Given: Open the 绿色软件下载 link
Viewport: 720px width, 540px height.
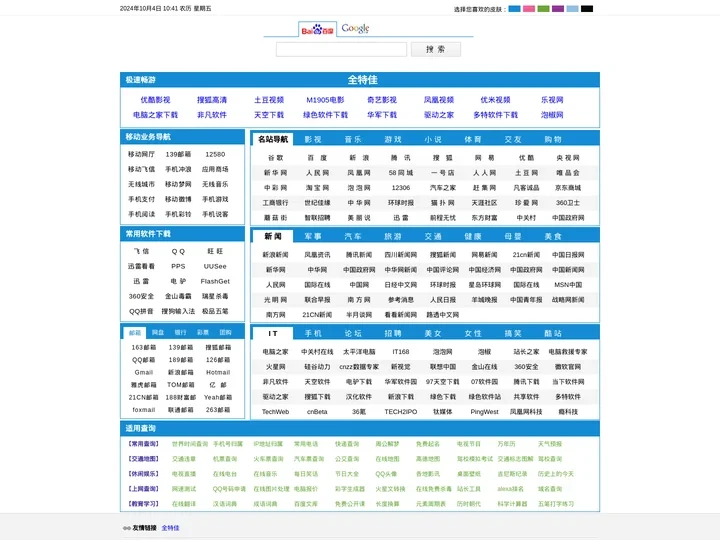Looking at the screenshot, I should pyautogui.click(x=325, y=115).
